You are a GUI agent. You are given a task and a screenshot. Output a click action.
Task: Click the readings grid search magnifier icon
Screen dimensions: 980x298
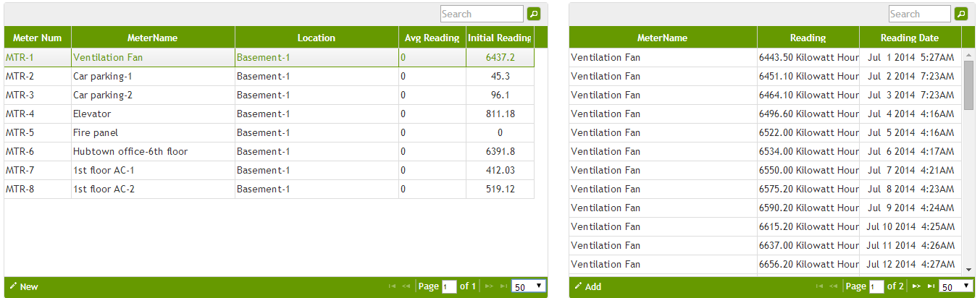coord(961,14)
